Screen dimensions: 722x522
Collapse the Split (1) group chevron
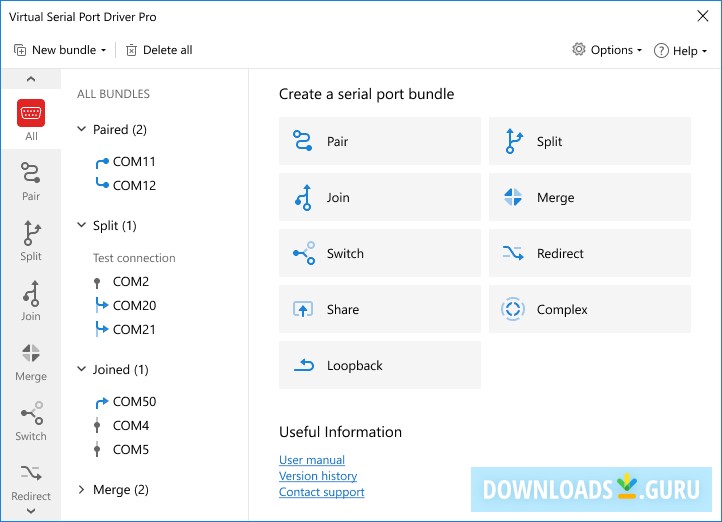[x=82, y=225]
